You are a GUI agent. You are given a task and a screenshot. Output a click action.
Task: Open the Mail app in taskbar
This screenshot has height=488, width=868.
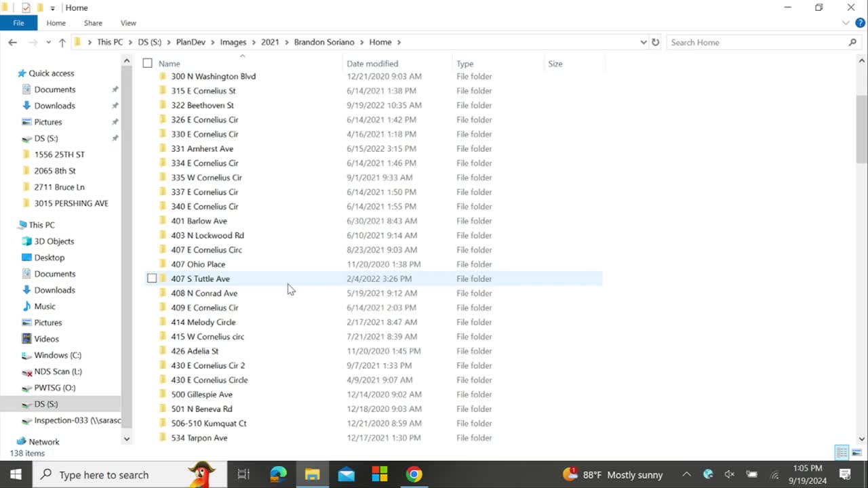pyautogui.click(x=346, y=474)
